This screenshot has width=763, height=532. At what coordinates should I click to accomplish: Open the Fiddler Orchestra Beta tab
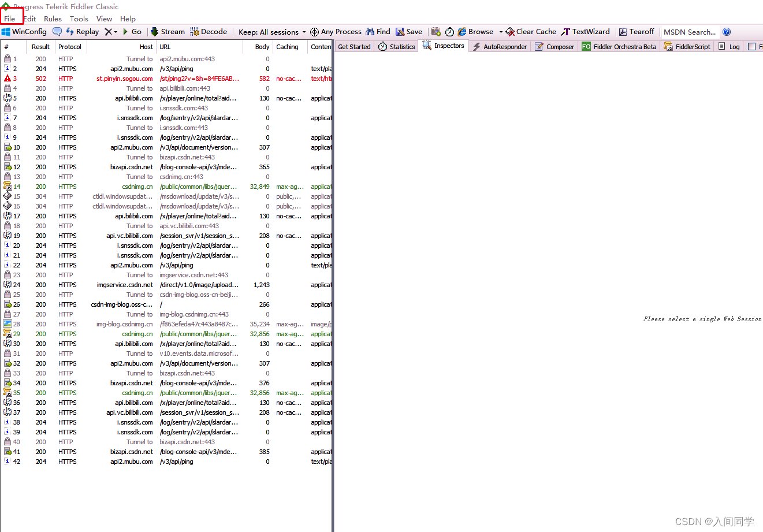click(x=619, y=47)
